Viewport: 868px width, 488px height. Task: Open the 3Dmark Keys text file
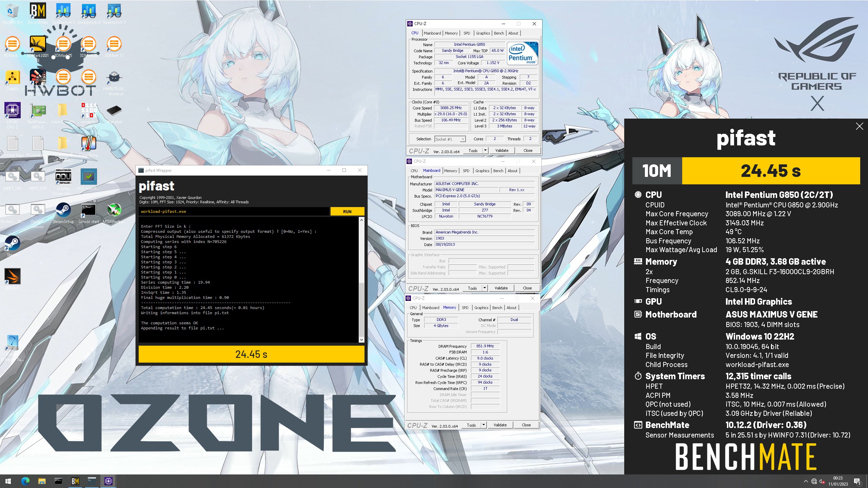(x=12, y=146)
